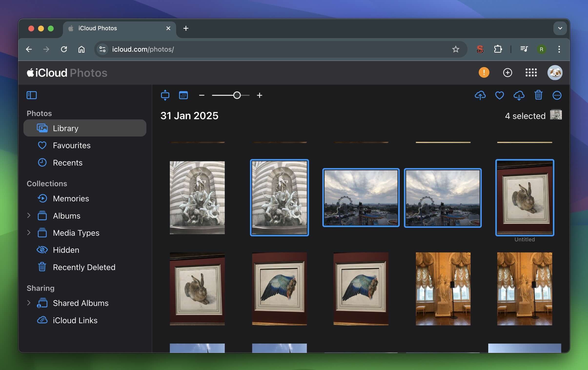Viewport: 588px width, 370px height.
Task: Toggle the calendar date grouping icon
Action: point(183,95)
